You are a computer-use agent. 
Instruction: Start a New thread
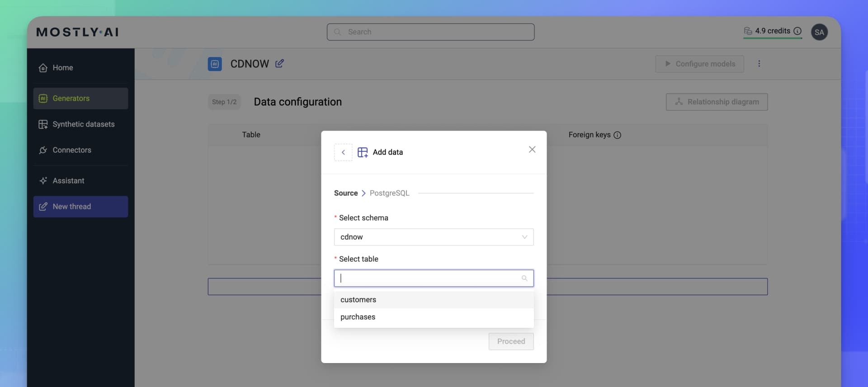(x=80, y=207)
